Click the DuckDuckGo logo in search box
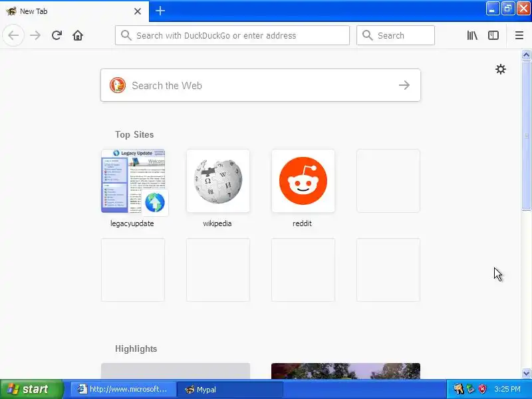Image resolution: width=532 pixels, height=399 pixels. tap(118, 85)
